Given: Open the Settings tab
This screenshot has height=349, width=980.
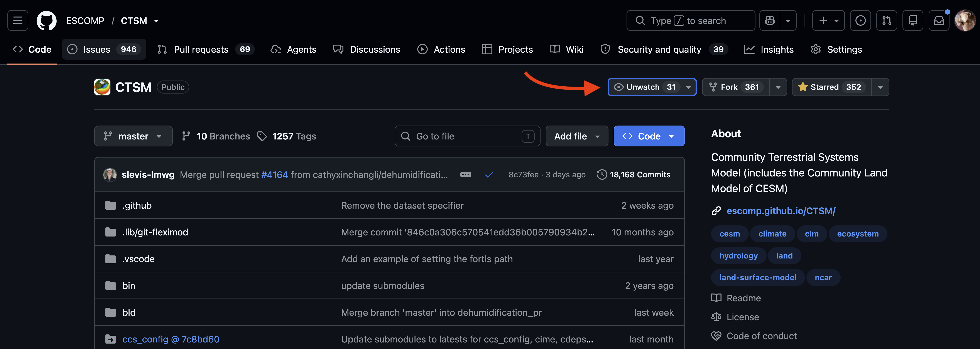Looking at the screenshot, I should click(x=836, y=49).
